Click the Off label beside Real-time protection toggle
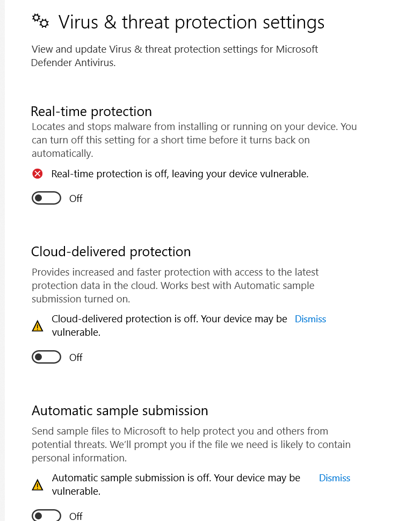Screen dimensions: 420x521 pyautogui.click(x=76, y=198)
